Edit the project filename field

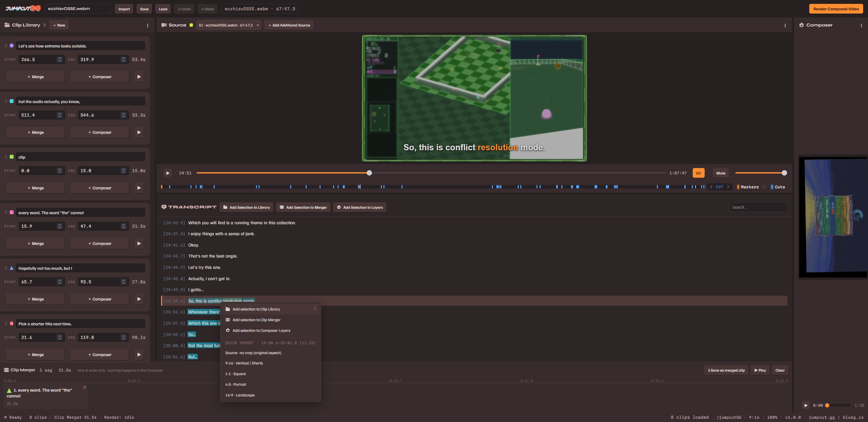[78, 9]
